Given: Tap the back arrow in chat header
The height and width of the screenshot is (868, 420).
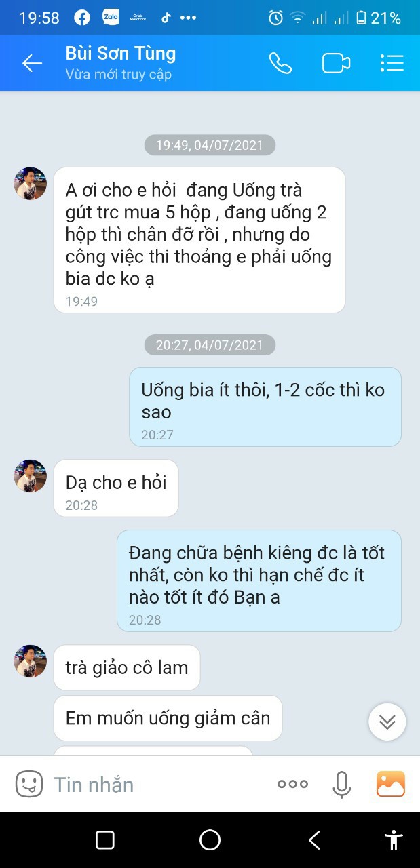Looking at the screenshot, I should (x=32, y=63).
